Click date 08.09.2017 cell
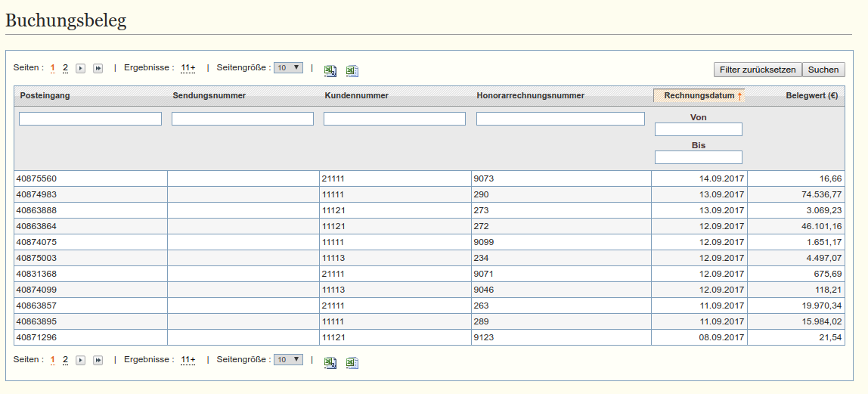Screen dimensions: 868x394 (x=699, y=337)
